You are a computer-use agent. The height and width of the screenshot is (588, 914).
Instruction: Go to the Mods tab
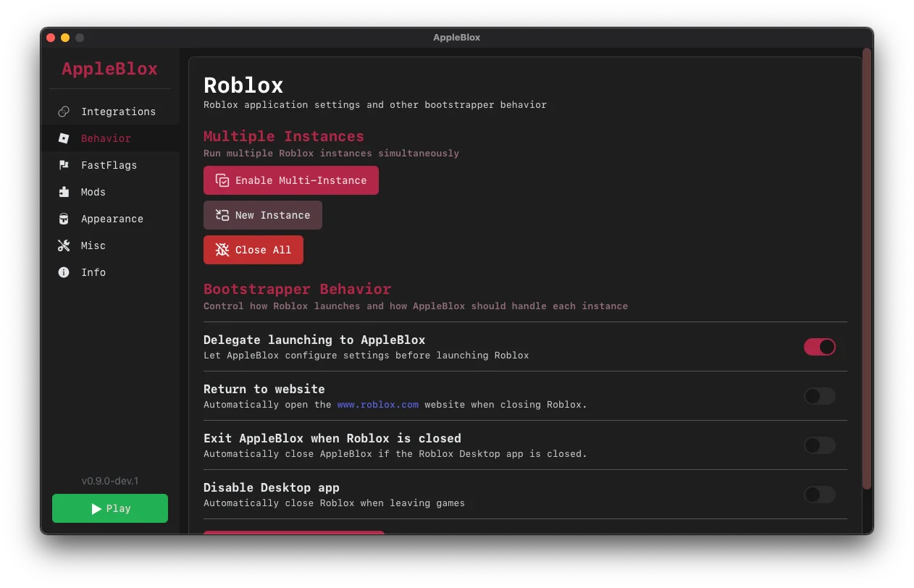[x=93, y=192]
